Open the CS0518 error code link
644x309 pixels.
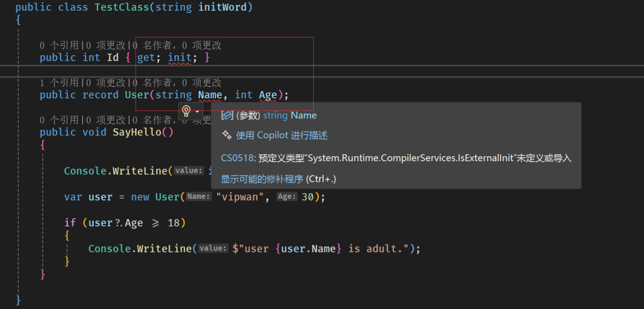[237, 158]
